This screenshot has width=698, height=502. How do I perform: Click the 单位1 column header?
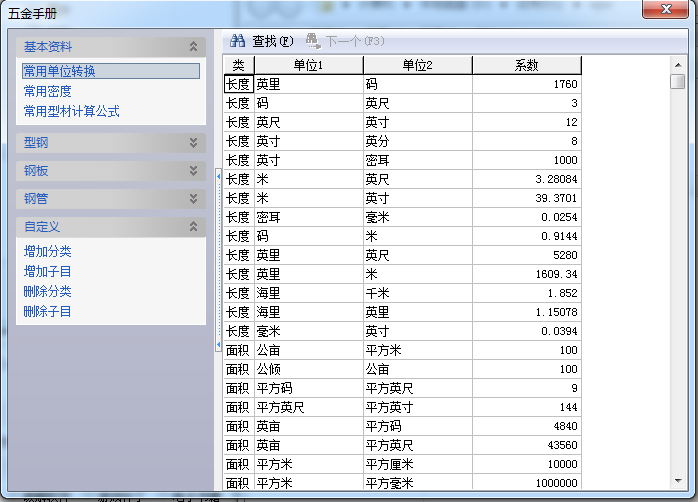(x=308, y=65)
